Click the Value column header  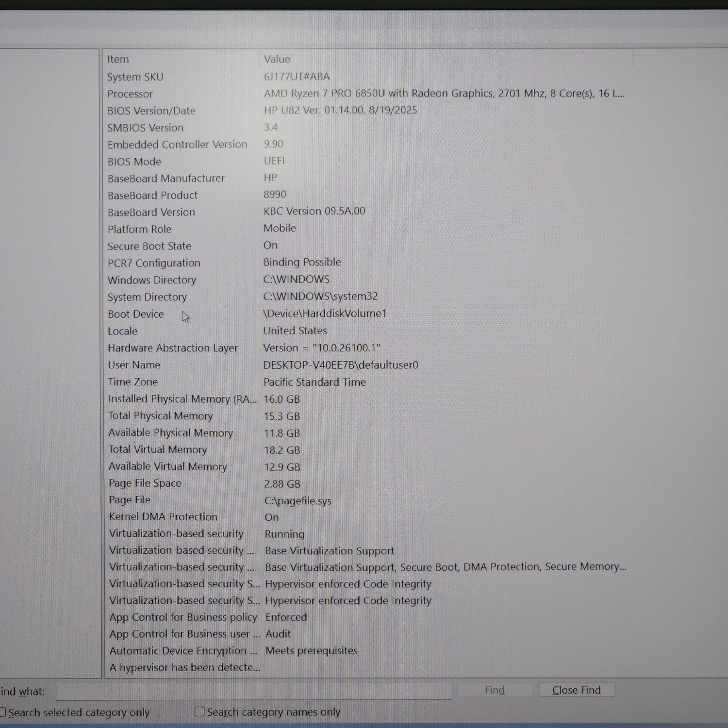(277, 59)
